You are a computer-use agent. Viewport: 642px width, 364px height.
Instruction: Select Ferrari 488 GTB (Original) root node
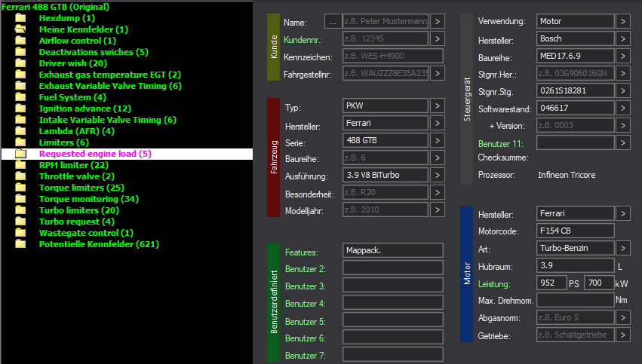click(x=55, y=7)
